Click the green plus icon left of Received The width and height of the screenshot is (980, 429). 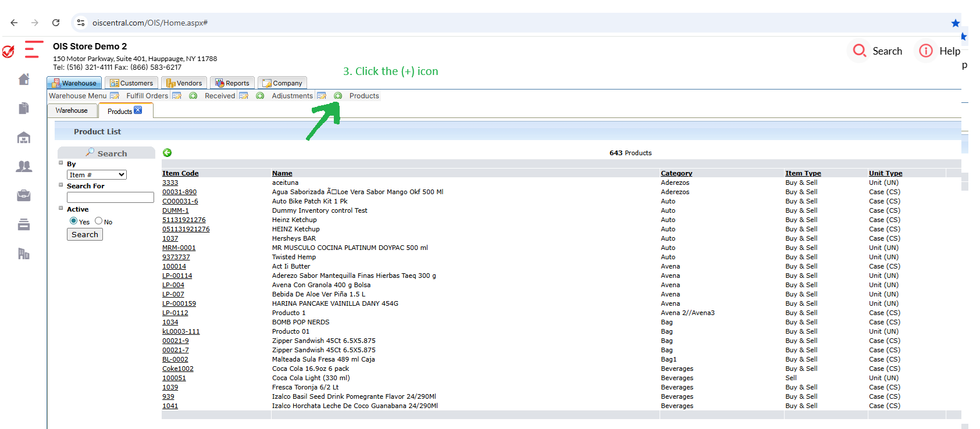pos(193,96)
